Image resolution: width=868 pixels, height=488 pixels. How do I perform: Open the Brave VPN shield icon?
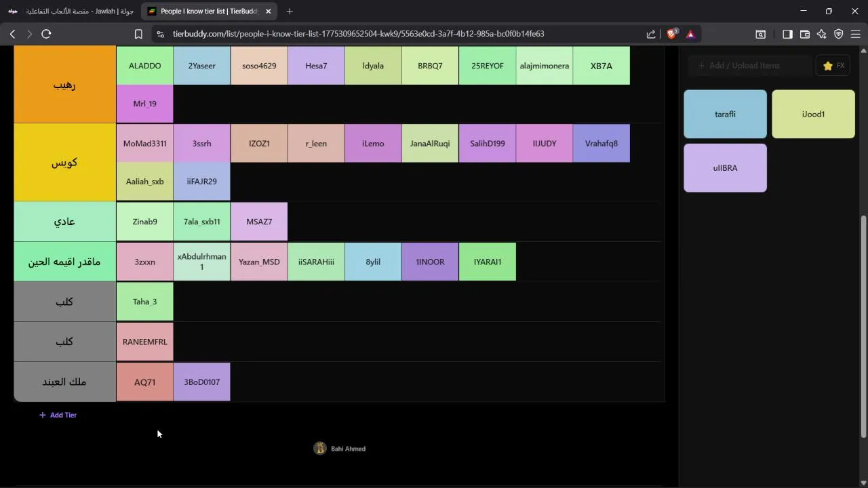tap(839, 34)
